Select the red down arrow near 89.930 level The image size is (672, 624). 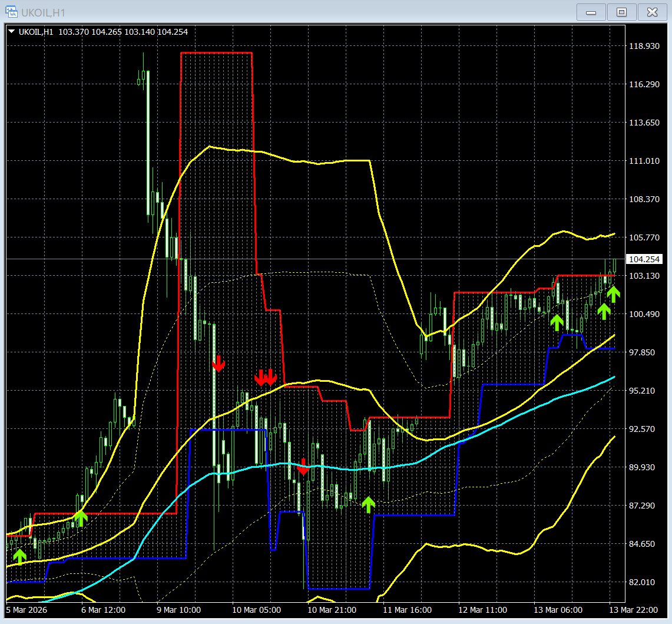click(x=303, y=467)
